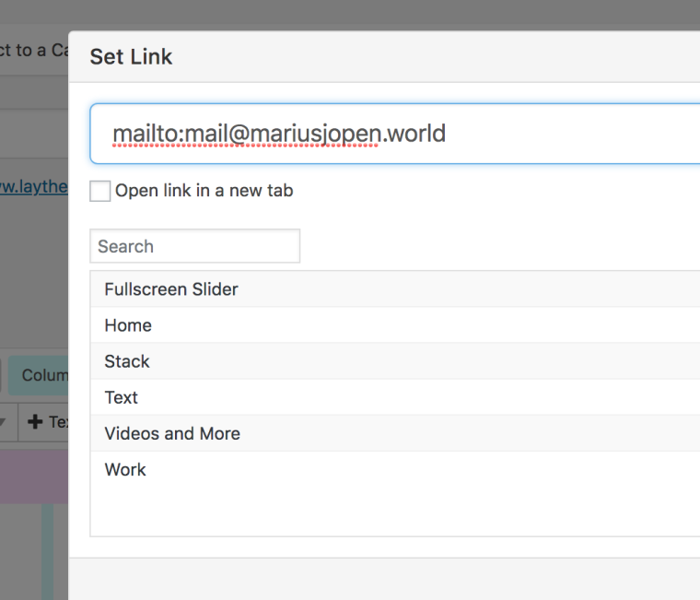The height and width of the screenshot is (600, 700).
Task: Expand the dropdown arrow left of Text button
Action: [4, 422]
